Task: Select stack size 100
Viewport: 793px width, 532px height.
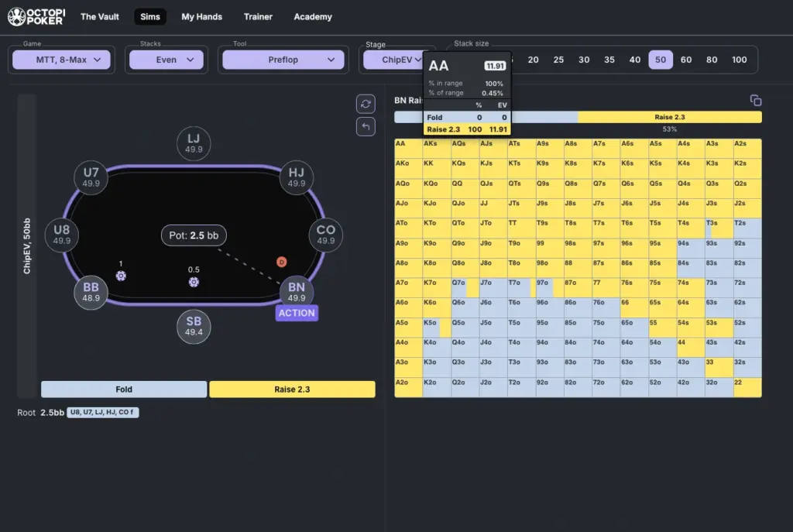Action: pyautogui.click(x=740, y=60)
